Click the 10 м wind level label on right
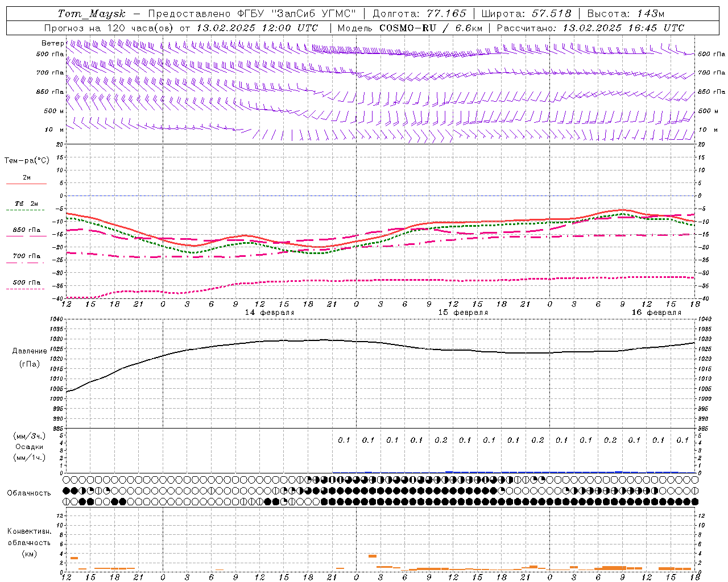This screenshot has height=582, width=728. tap(708, 130)
